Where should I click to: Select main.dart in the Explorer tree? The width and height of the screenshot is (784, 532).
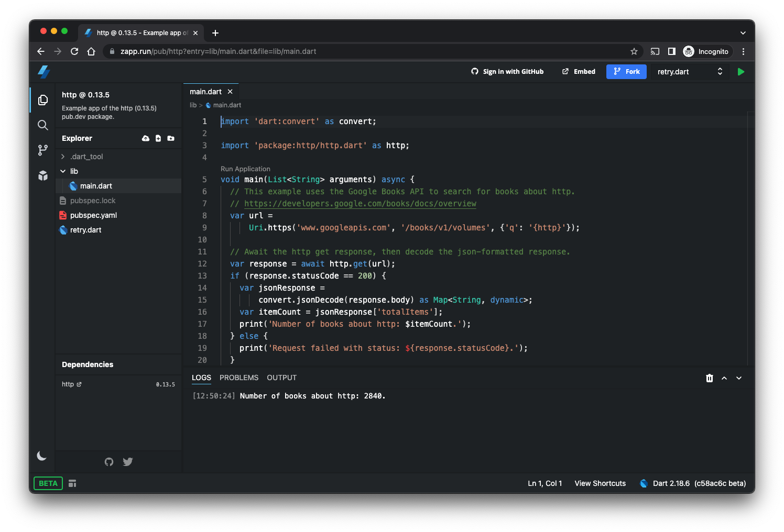tap(118, 186)
